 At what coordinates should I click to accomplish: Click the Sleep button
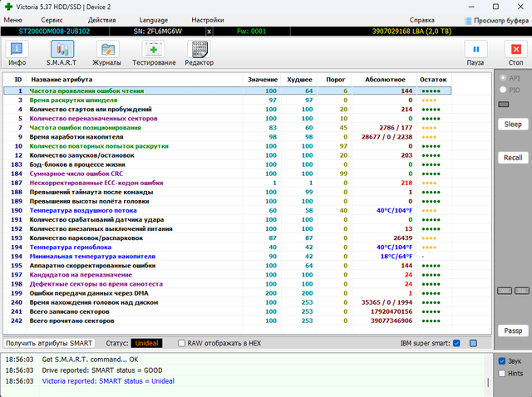pyautogui.click(x=513, y=124)
